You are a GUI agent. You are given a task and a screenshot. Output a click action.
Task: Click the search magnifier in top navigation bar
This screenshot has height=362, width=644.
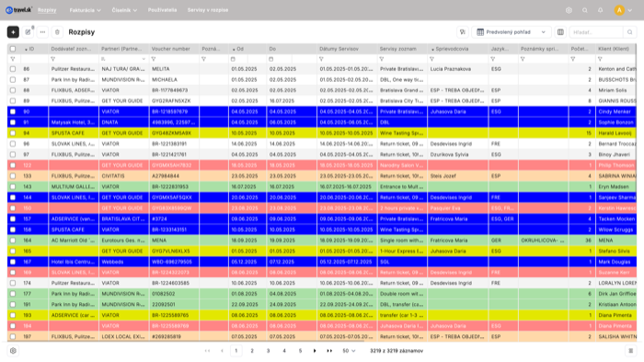585,10
